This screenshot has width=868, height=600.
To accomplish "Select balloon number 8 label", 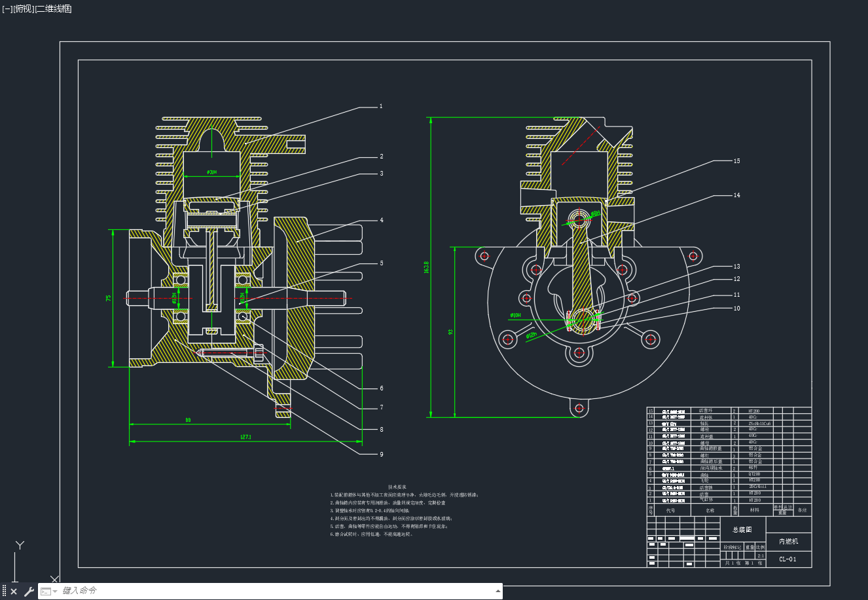I will [382, 430].
